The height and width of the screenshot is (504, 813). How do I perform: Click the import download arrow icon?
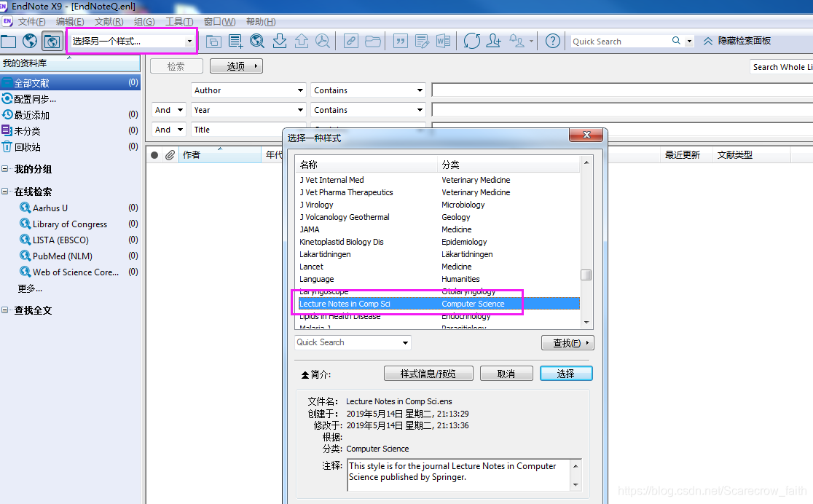[280, 41]
